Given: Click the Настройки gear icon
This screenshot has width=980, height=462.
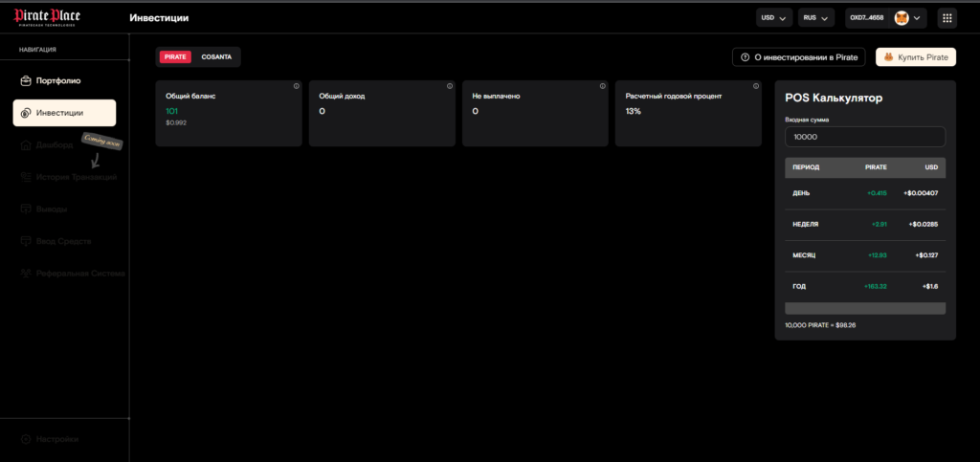Looking at the screenshot, I should [x=26, y=439].
